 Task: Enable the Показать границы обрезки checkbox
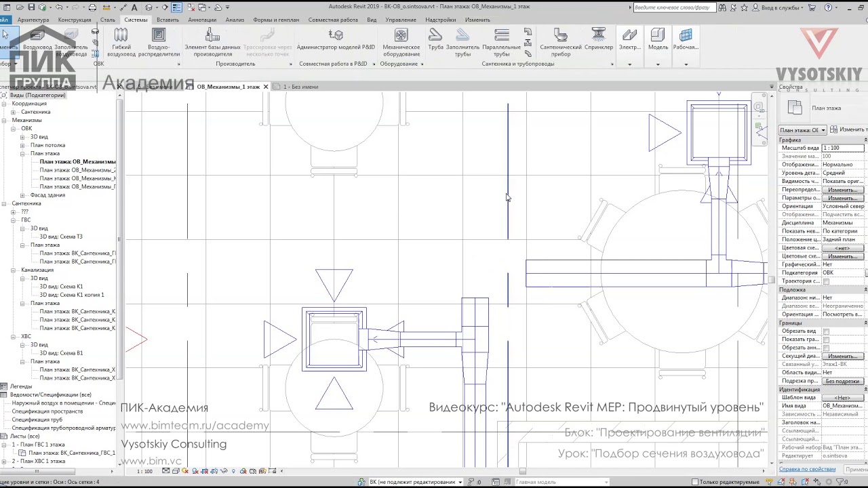pos(826,340)
